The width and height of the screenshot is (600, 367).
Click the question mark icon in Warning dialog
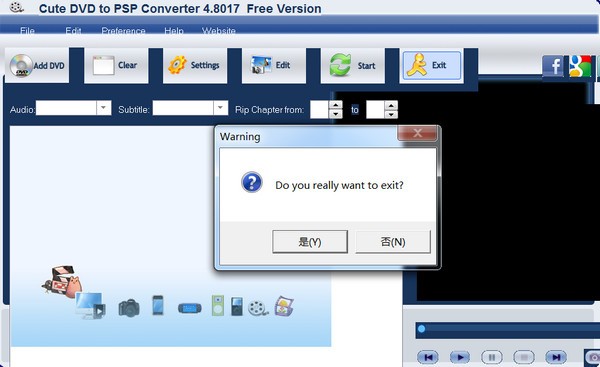pos(251,182)
